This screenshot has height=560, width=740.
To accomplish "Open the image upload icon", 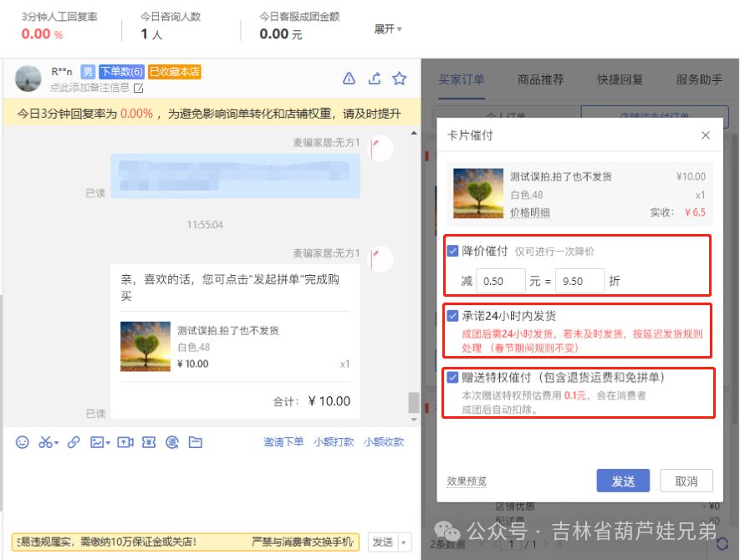I will (97, 442).
